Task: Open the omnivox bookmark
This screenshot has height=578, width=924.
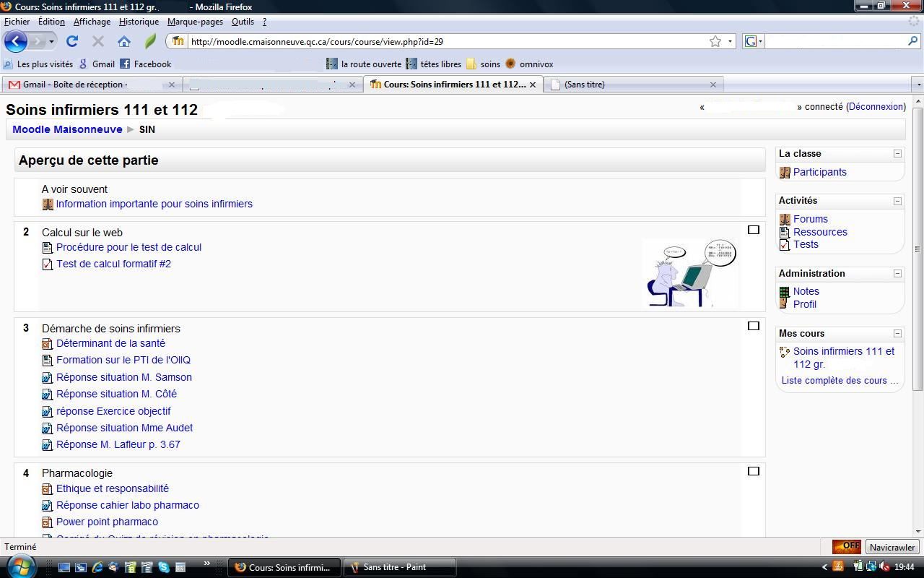Action: [x=529, y=64]
